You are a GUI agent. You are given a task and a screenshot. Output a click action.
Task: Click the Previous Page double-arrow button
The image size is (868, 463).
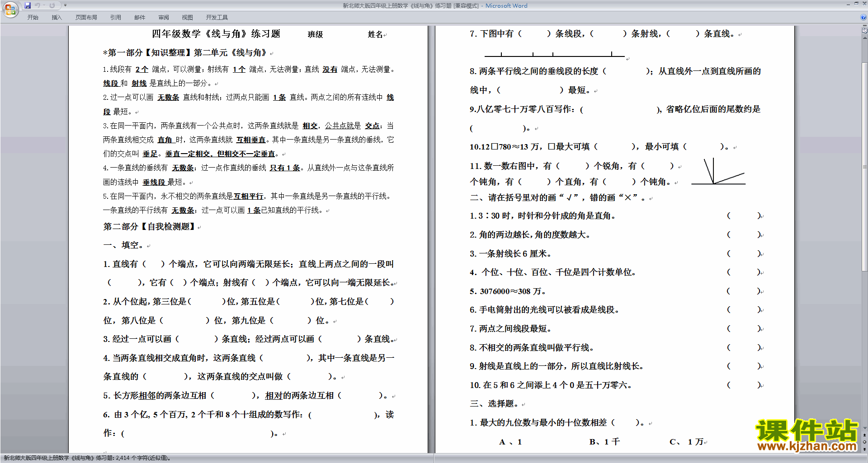tap(865, 435)
